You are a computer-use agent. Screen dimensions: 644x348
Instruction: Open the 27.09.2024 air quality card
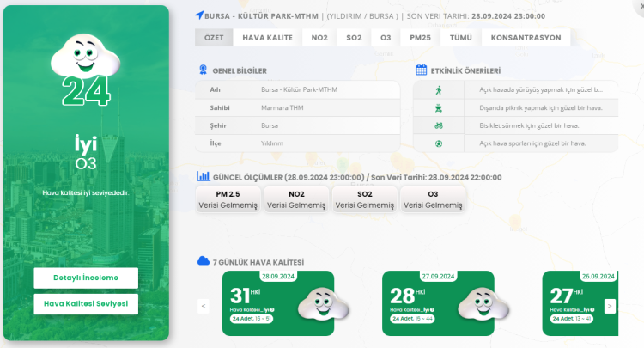[438, 304]
